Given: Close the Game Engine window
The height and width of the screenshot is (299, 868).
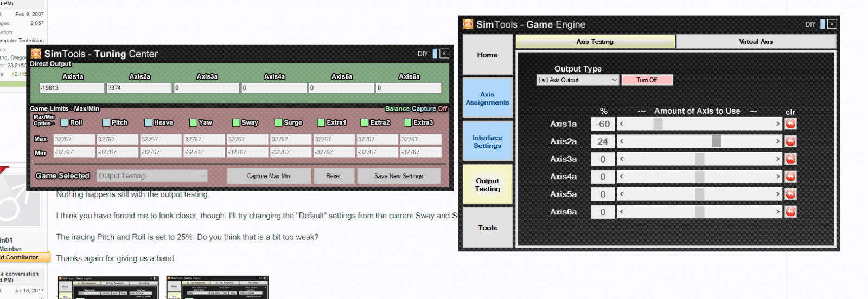Looking at the screenshot, I should pos(832,24).
